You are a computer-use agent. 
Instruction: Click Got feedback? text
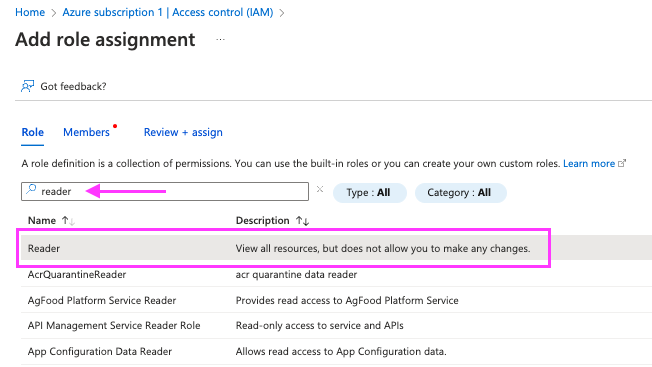[x=73, y=86]
